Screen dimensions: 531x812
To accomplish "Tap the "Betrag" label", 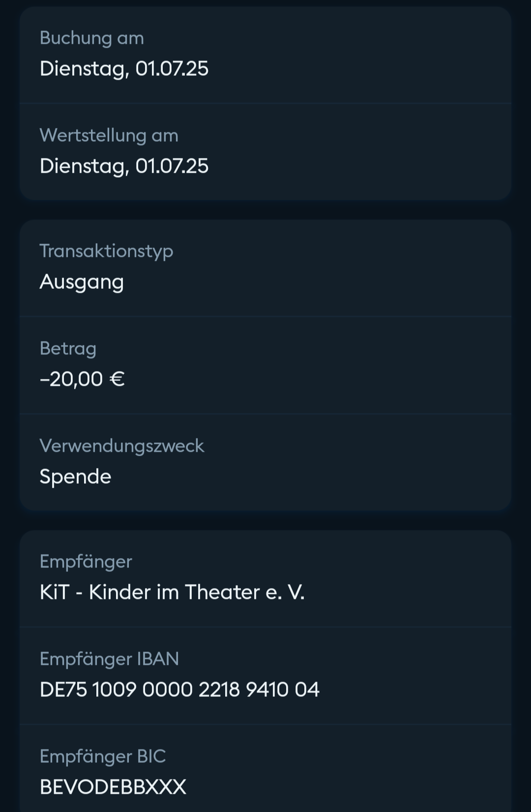I will coord(68,348).
